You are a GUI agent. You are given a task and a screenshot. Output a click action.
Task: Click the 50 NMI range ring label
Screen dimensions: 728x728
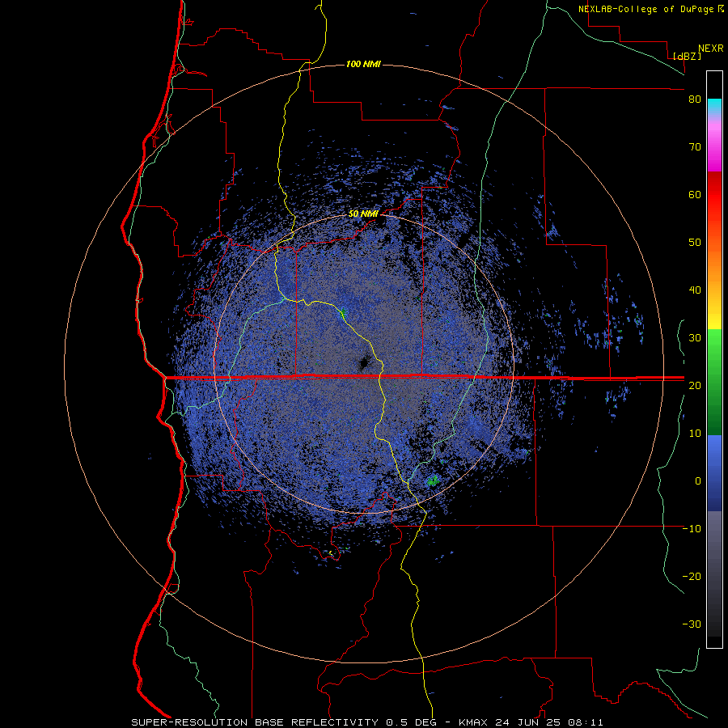click(x=363, y=214)
